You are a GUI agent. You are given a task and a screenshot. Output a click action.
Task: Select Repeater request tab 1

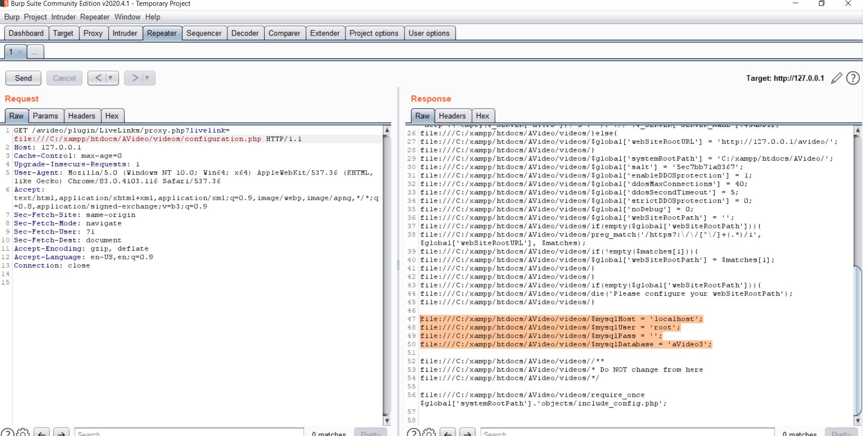tap(11, 52)
